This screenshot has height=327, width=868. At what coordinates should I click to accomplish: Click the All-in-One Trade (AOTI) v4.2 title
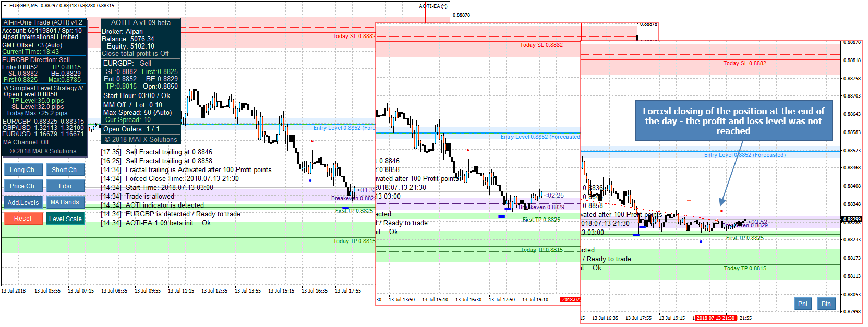coord(43,22)
